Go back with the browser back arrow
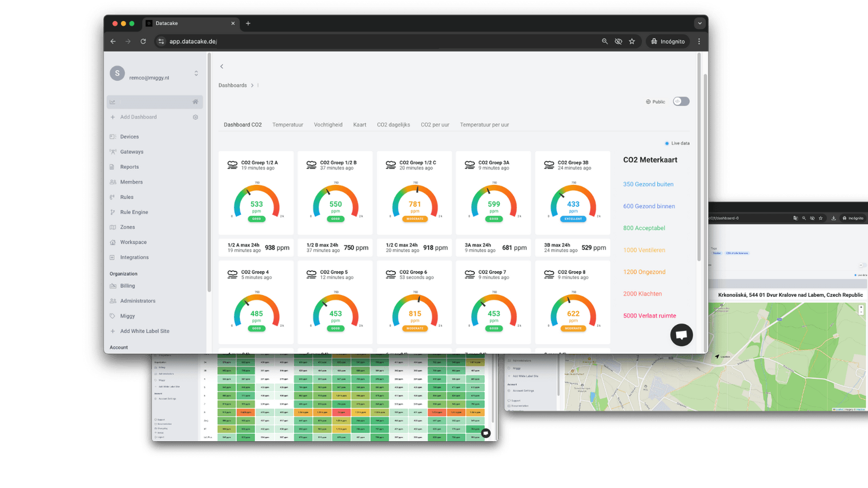 point(113,42)
